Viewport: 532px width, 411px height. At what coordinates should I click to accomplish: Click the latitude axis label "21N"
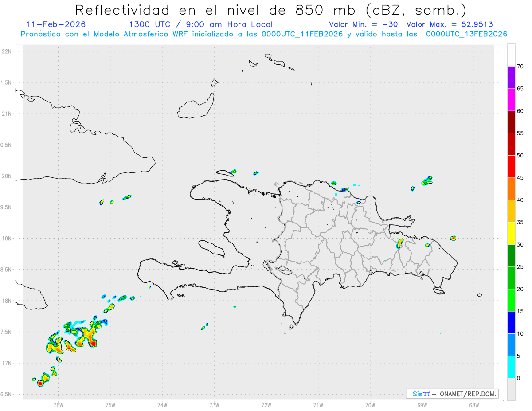click(7, 114)
